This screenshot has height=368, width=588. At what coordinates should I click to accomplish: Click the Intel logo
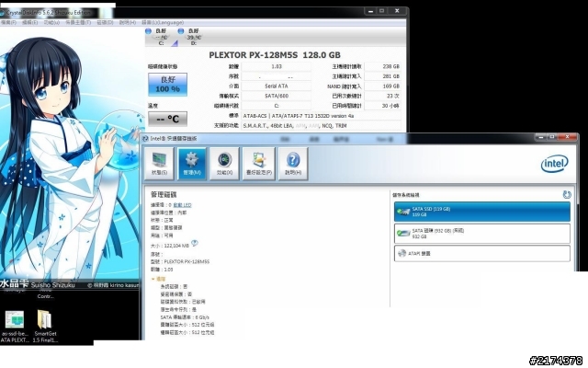[x=555, y=164]
